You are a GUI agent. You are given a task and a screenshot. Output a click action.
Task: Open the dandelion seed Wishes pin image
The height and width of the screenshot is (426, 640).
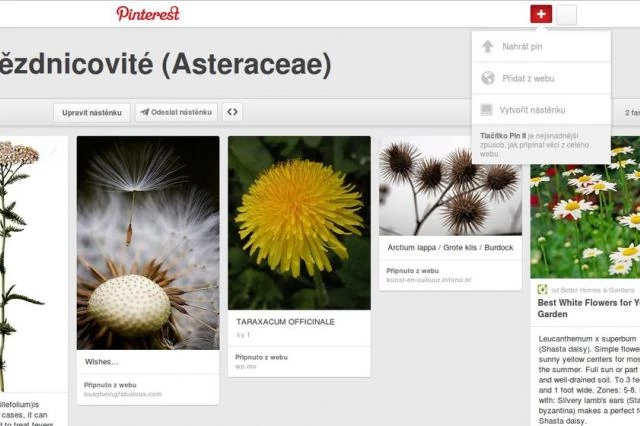148,243
